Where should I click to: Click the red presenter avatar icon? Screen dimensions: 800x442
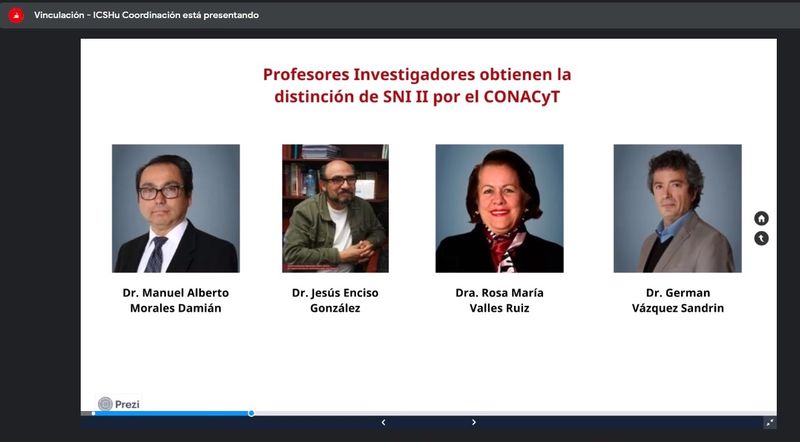(x=16, y=15)
